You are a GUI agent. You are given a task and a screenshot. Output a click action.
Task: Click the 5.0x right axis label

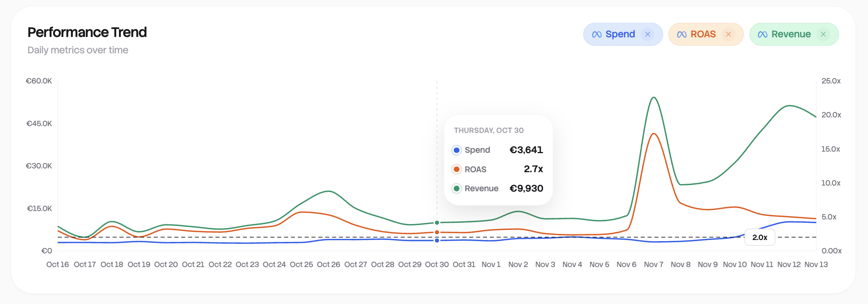829,217
